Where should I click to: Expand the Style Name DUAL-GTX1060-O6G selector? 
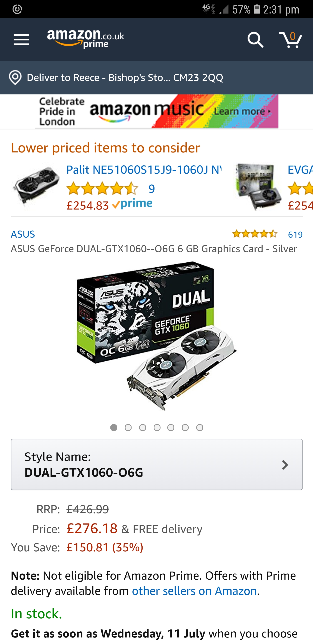(x=157, y=464)
